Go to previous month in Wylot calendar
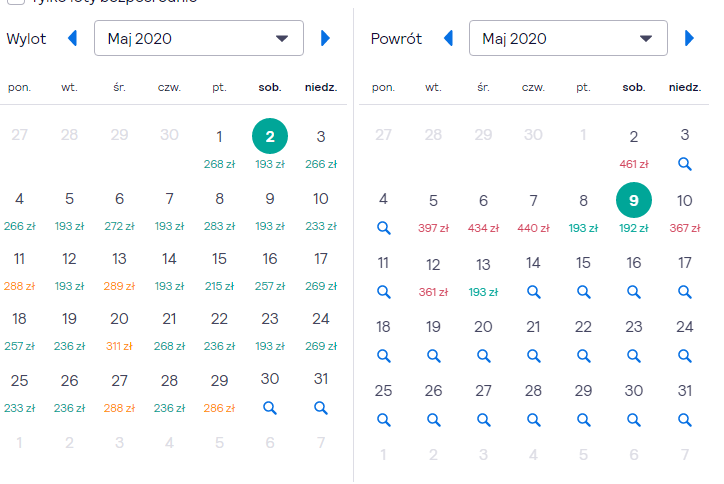The width and height of the screenshot is (724, 484). (x=72, y=38)
